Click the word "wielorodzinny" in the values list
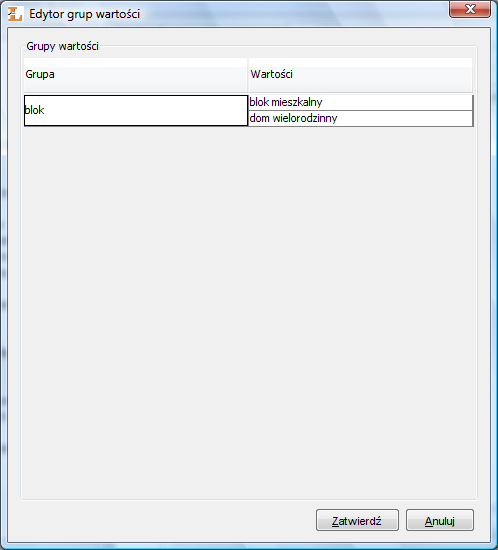This screenshot has height=550, width=498. (x=305, y=119)
